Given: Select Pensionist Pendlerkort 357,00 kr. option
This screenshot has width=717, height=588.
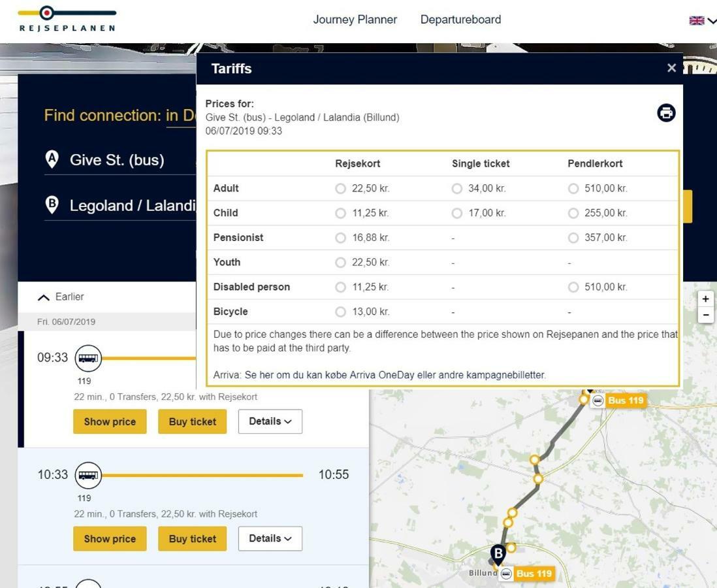Looking at the screenshot, I should (573, 238).
